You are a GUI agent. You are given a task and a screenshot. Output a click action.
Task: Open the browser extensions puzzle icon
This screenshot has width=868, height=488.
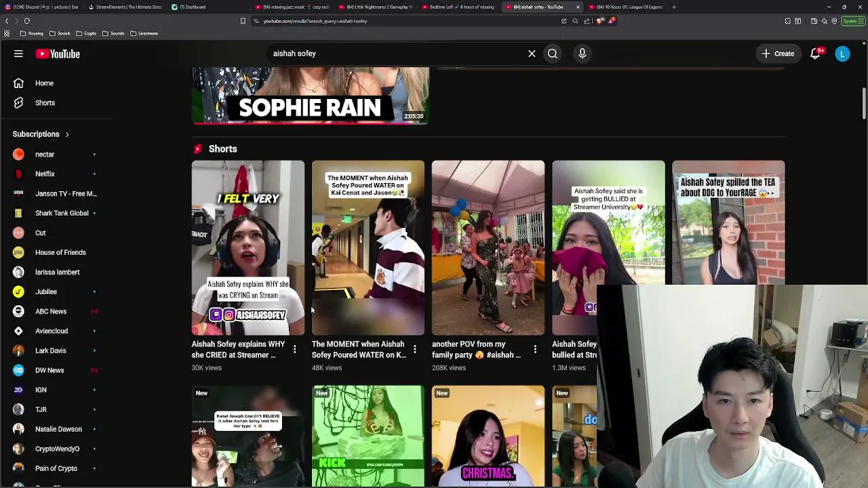(788, 21)
